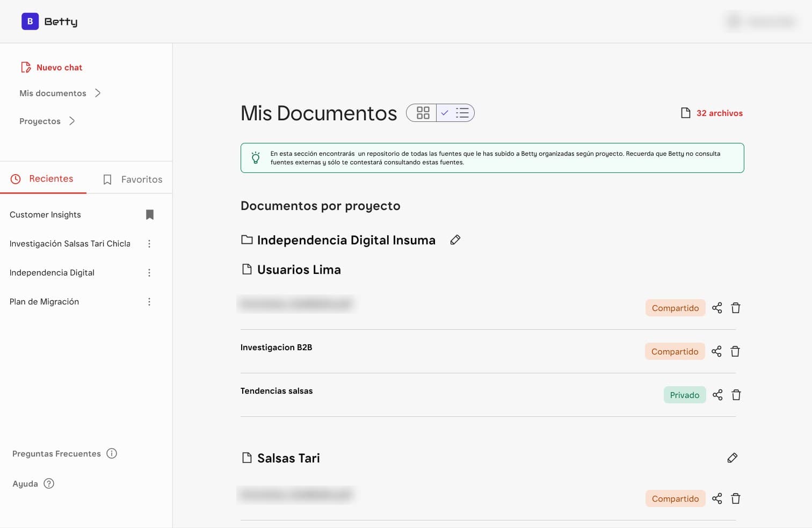This screenshot has height=528, width=812.
Task: Switch to grid view layout
Action: point(423,113)
